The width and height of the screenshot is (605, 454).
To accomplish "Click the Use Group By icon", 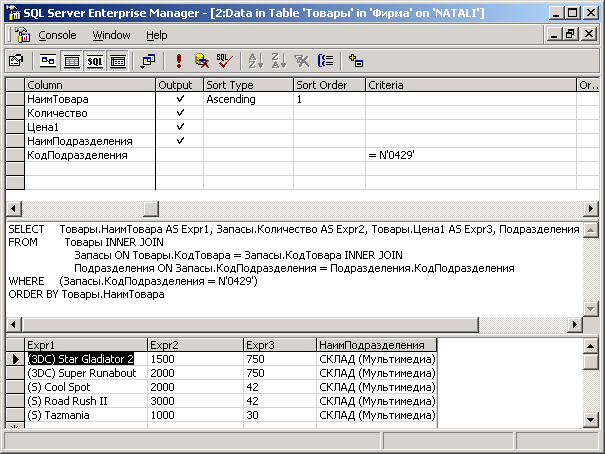I will point(325,61).
